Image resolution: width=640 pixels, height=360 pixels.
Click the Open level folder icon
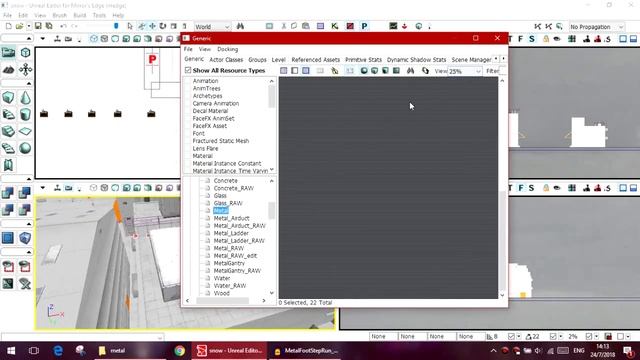pyautogui.click(x=19, y=26)
